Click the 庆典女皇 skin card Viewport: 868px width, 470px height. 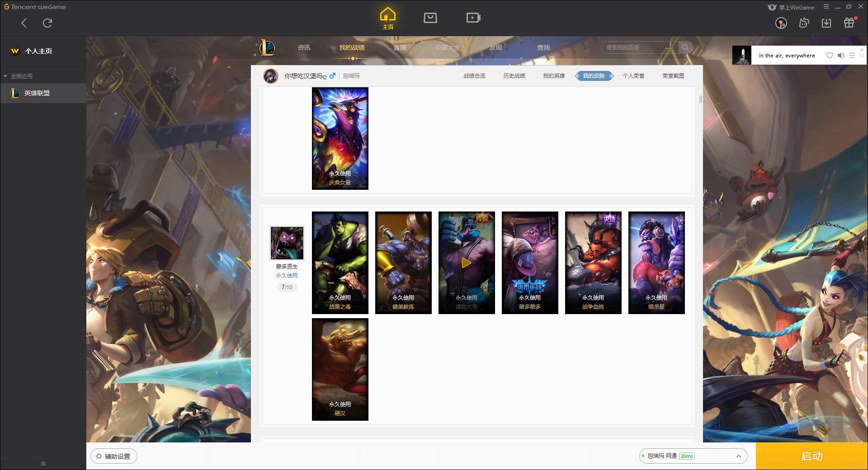(x=340, y=138)
